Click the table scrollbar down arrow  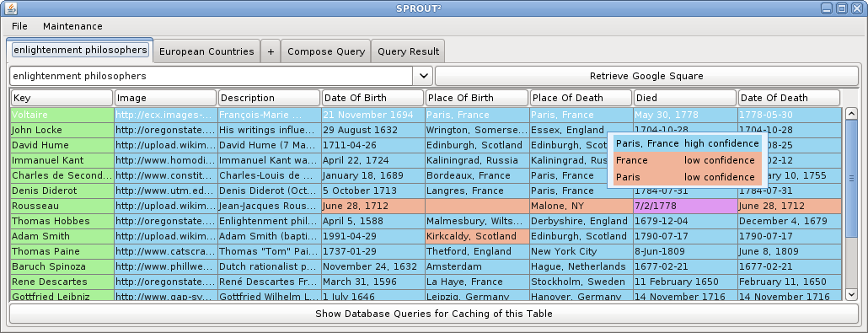851,294
